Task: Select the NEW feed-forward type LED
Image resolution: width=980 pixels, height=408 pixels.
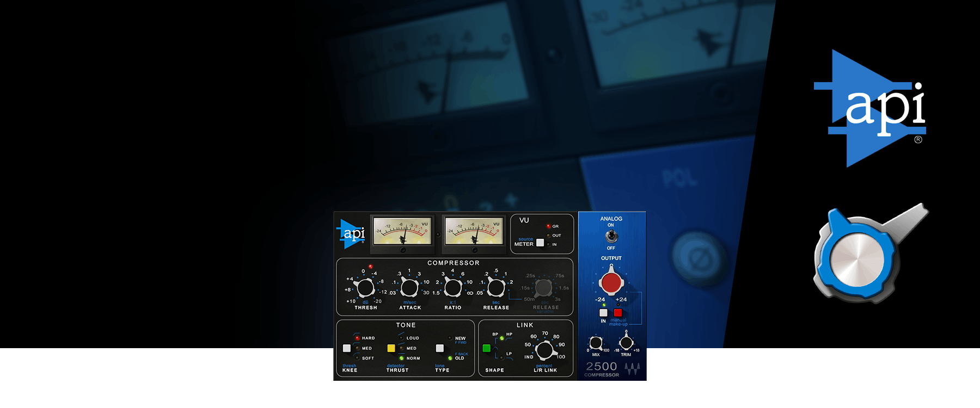Action: pos(450,338)
